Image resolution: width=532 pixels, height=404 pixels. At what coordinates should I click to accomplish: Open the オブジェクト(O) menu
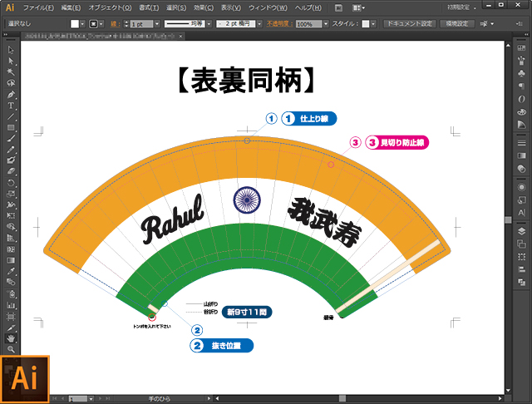tap(110, 7)
